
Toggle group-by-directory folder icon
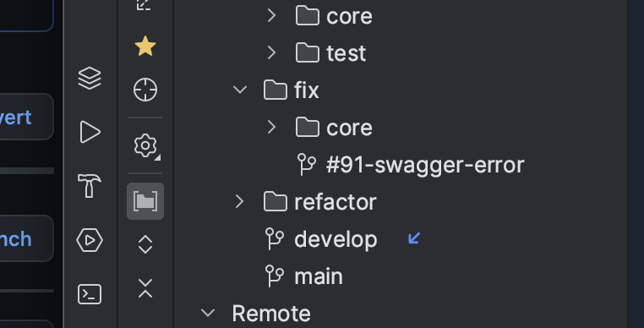[145, 201]
